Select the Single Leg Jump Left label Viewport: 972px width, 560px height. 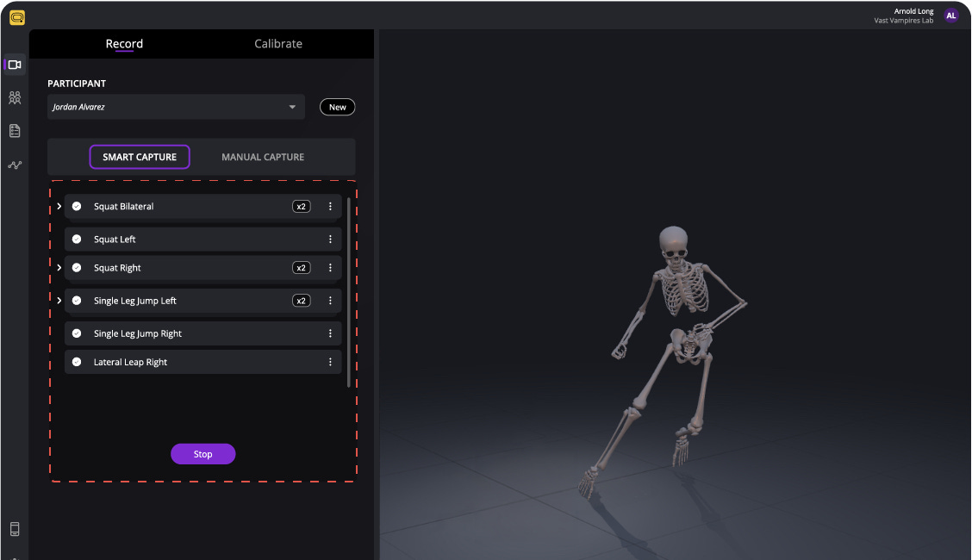click(135, 301)
